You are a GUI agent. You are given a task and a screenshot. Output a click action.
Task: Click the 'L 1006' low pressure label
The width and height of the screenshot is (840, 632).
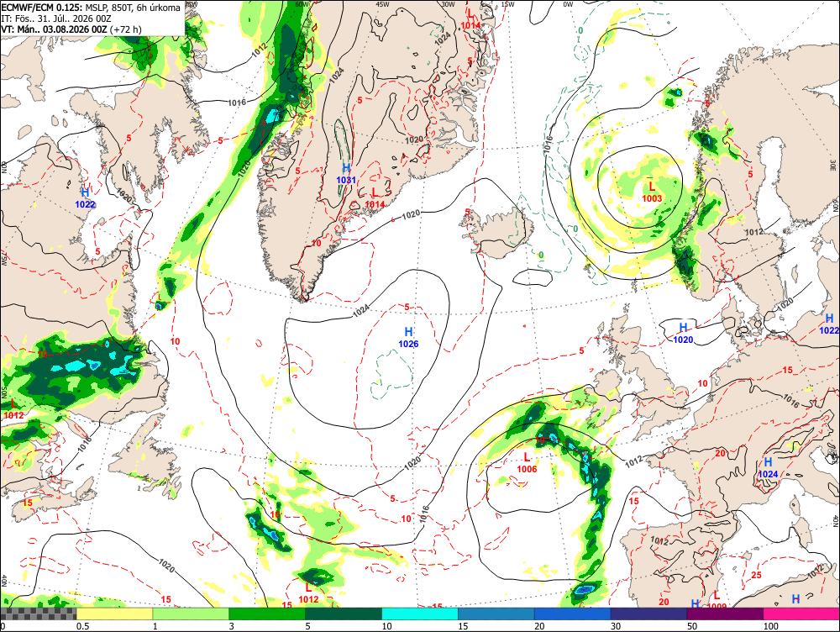point(527,462)
